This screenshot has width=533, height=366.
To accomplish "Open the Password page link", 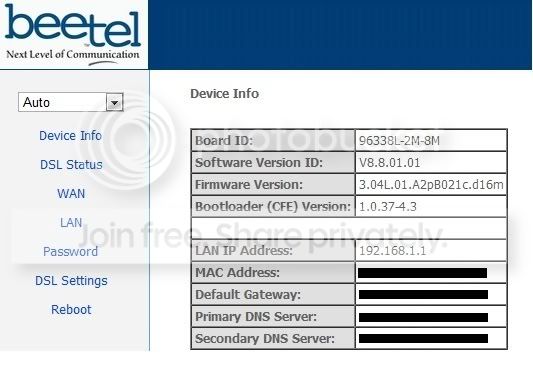I will [70, 252].
